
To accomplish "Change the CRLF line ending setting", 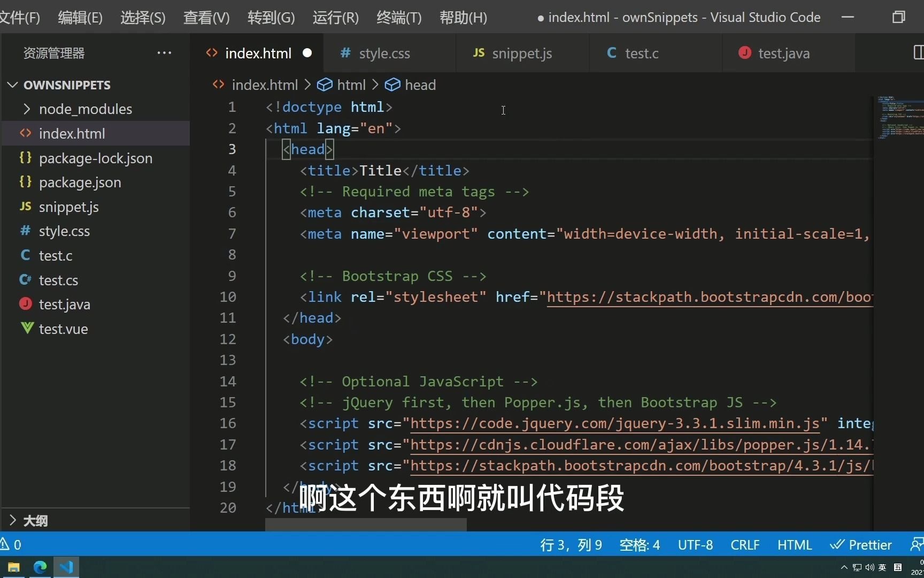I will click(745, 545).
